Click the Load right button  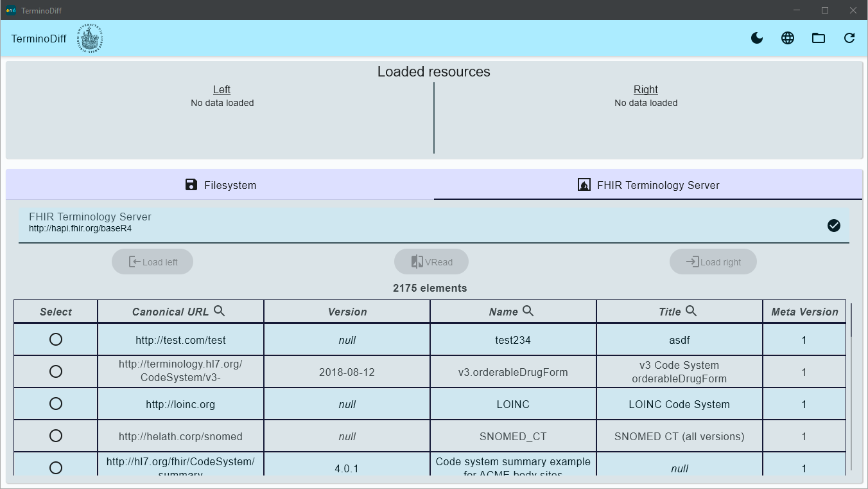click(x=713, y=262)
